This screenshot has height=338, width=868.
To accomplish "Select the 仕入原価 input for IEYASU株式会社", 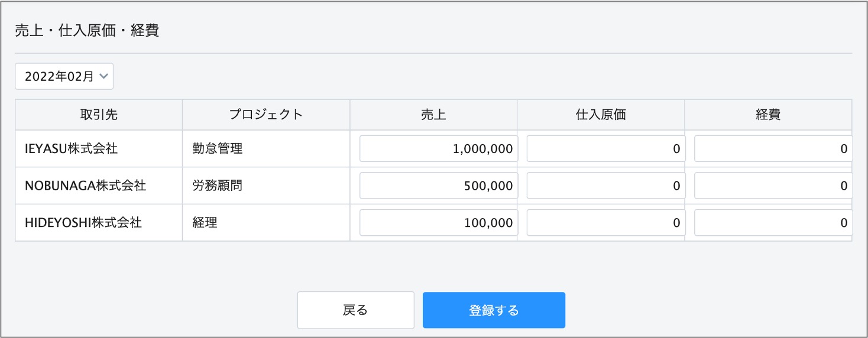I will [x=606, y=149].
